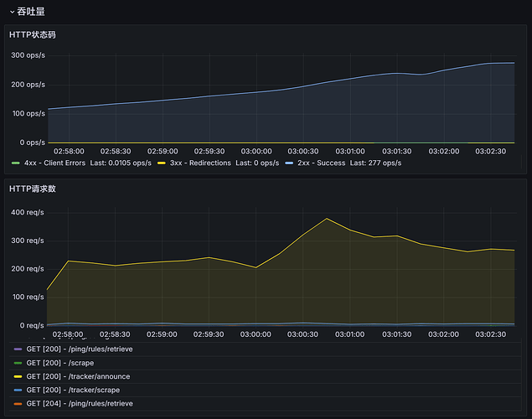The height and width of the screenshot is (419, 532).
Task: Click green color swatch for 4xx Client Errors
Action: 15,163
